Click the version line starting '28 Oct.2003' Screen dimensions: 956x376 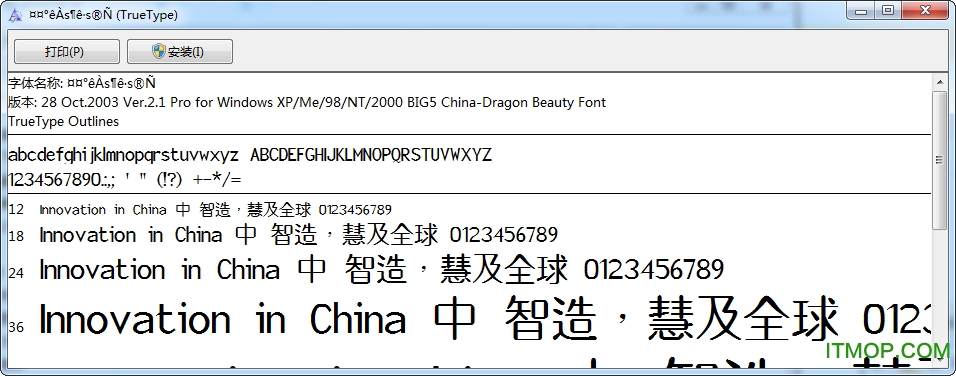tap(307, 102)
